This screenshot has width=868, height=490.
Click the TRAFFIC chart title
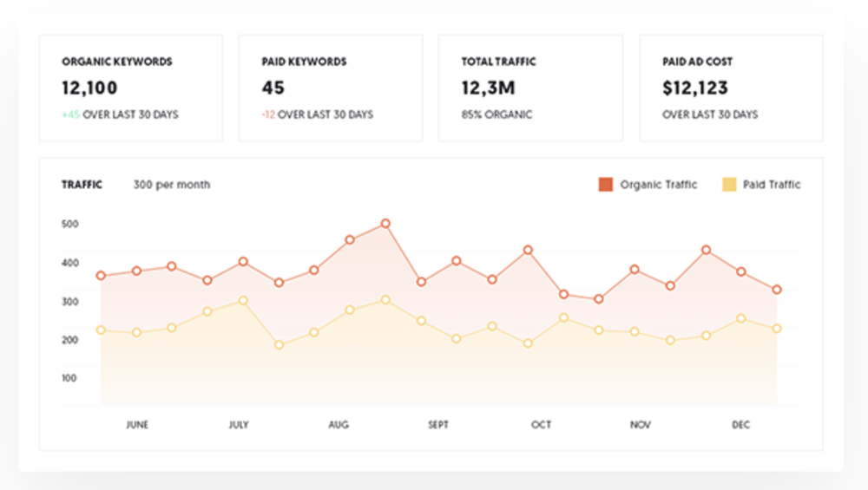(82, 185)
